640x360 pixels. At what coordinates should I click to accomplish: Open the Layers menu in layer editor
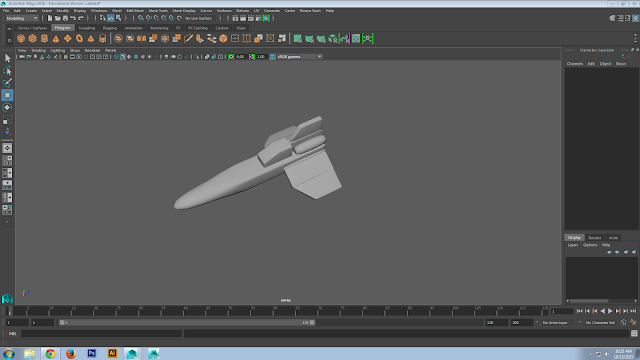[573, 245]
